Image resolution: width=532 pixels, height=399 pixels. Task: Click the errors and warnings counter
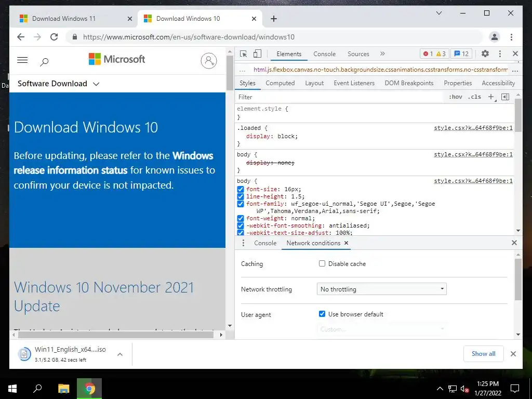(x=434, y=54)
